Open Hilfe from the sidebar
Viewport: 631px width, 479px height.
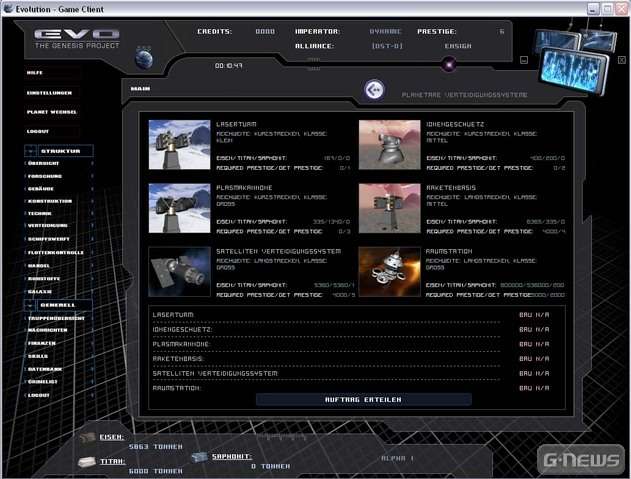point(35,73)
